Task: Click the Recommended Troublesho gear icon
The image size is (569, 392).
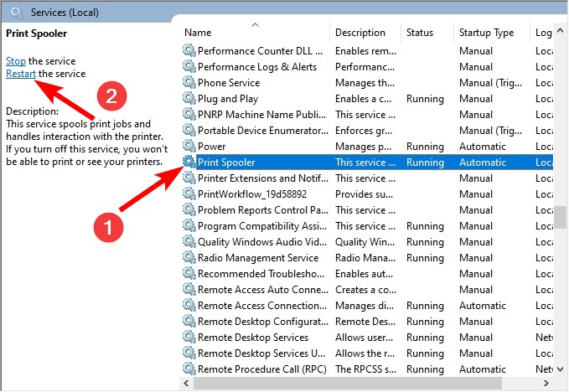Action: 189,273
